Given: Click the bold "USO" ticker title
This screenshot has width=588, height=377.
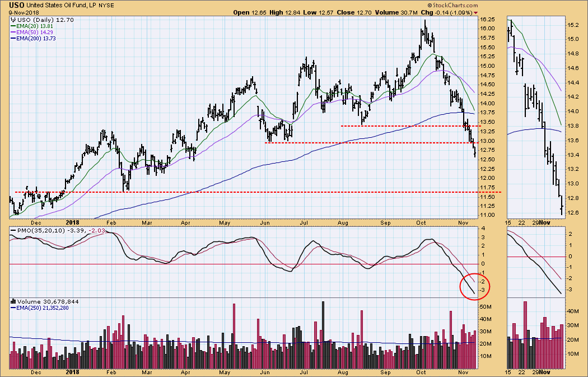Looking at the screenshot, I should (x=17, y=5).
